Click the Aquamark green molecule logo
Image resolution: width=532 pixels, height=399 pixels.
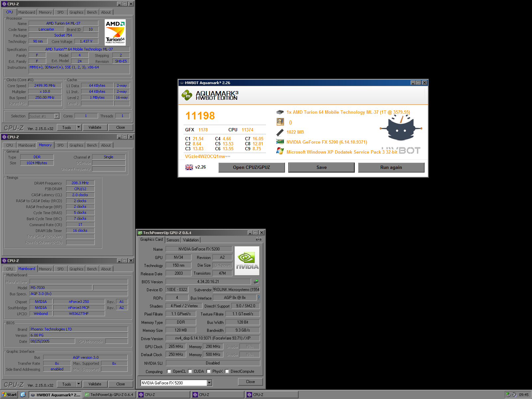tap(187, 95)
